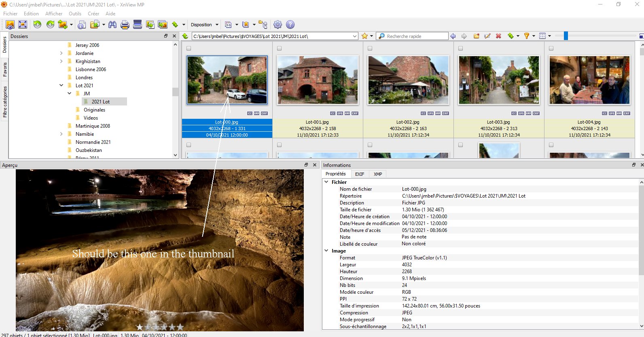Select the Originales folder
Viewport: 644px width, 337px height.
(94, 110)
